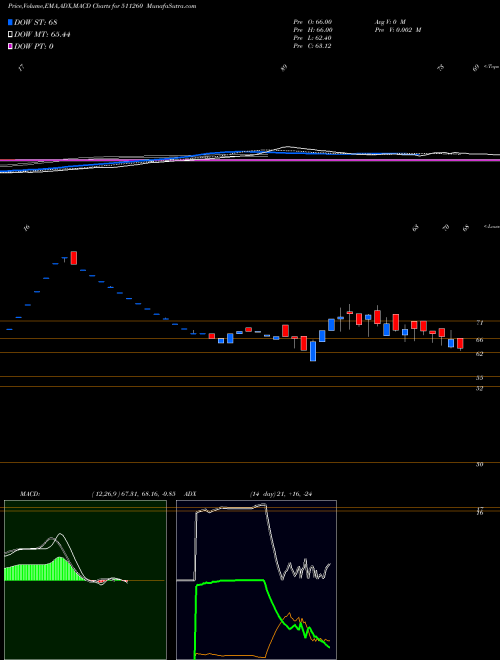Select the 'DOW PT: 0' legend label

pos(34,46)
